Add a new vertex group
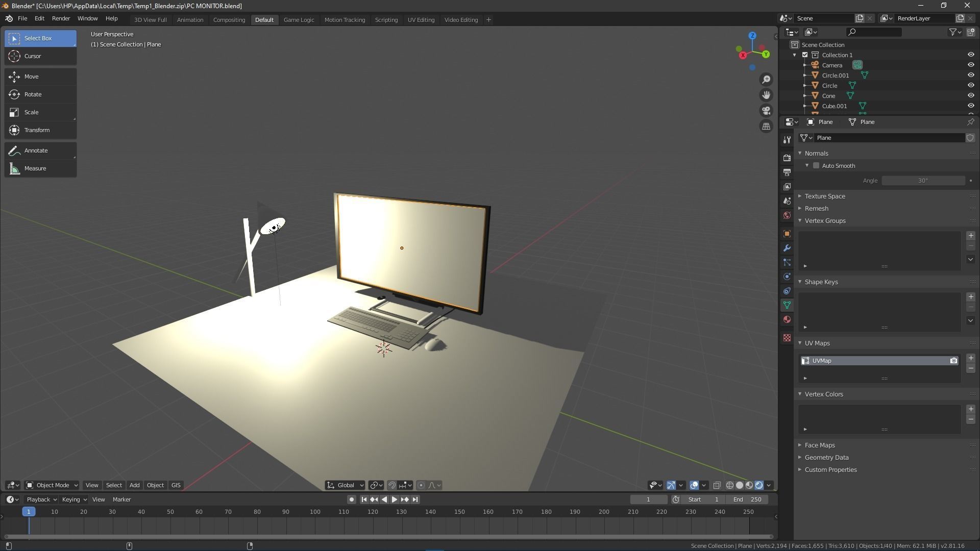 coord(970,236)
